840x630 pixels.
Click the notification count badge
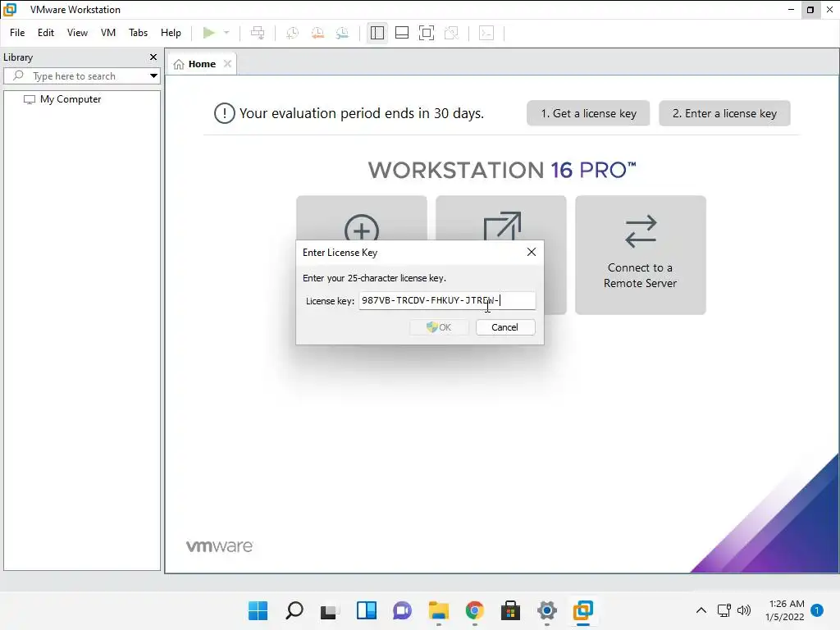pos(817,610)
